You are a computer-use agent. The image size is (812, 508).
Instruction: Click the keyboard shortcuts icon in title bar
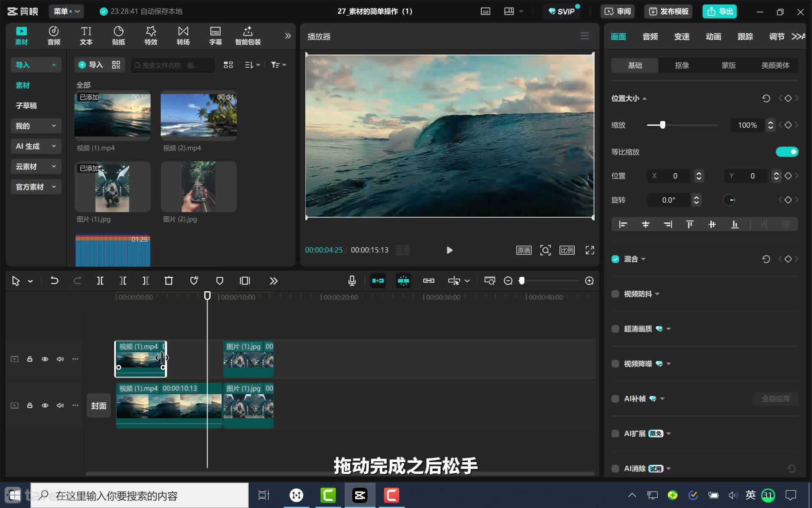point(486,11)
